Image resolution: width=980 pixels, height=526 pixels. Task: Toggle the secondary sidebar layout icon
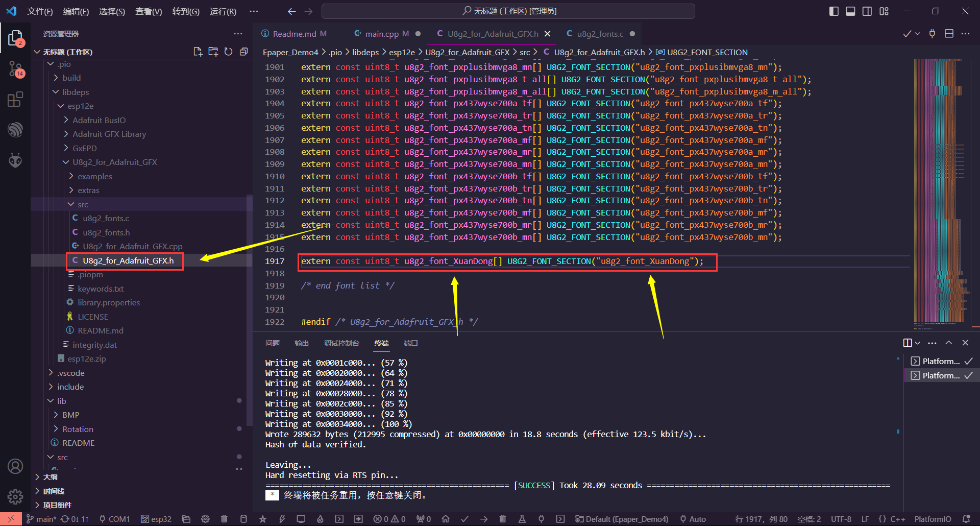click(867, 11)
